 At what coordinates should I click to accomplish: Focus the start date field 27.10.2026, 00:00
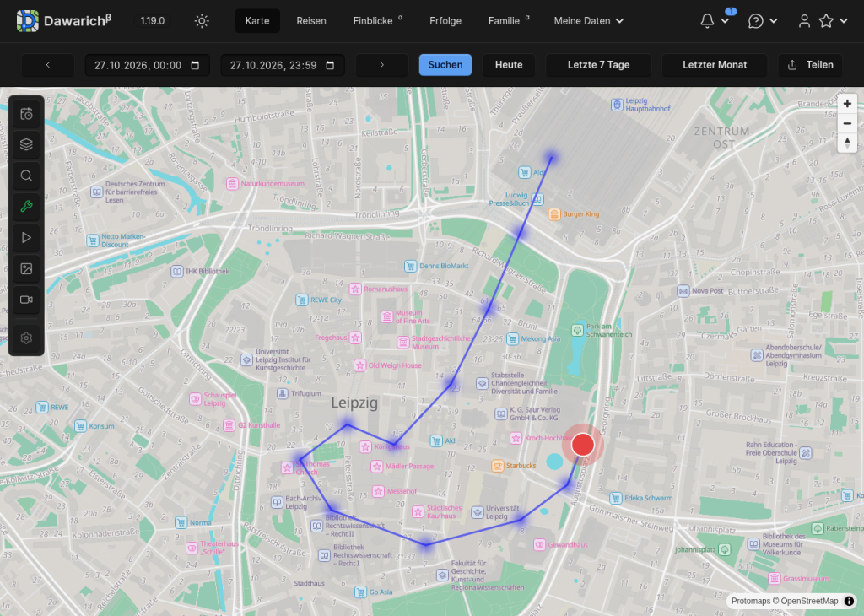[147, 65]
